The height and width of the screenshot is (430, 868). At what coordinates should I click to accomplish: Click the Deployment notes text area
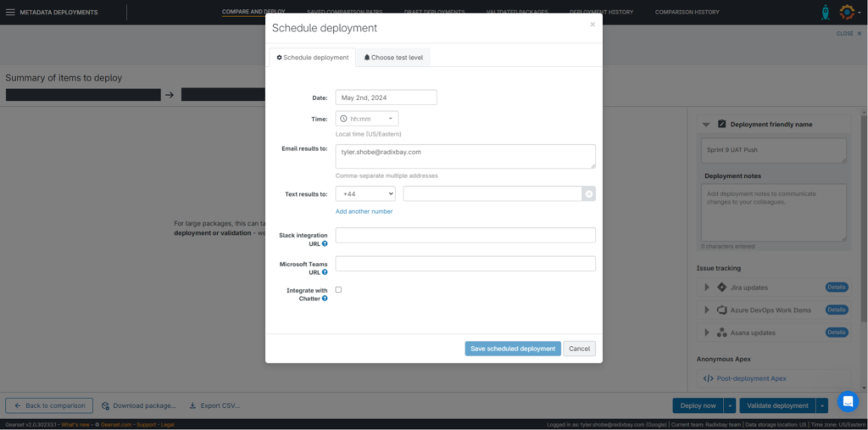point(773,212)
